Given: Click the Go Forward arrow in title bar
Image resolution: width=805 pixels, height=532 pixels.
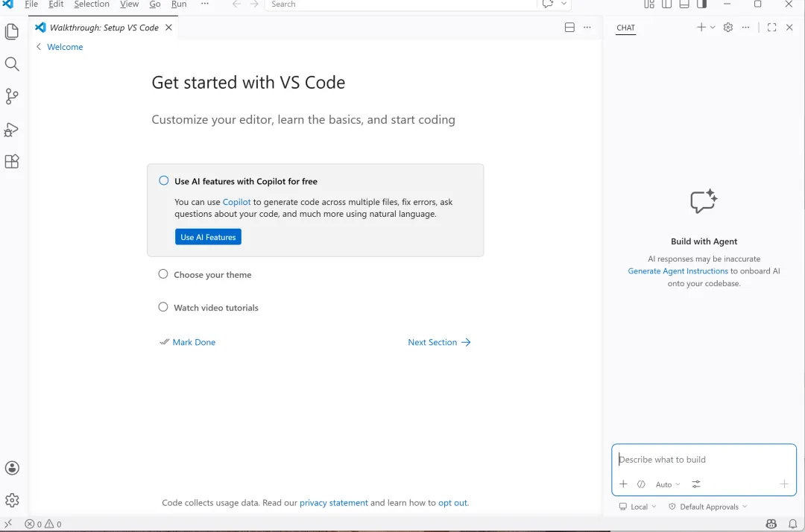Looking at the screenshot, I should click(254, 4).
